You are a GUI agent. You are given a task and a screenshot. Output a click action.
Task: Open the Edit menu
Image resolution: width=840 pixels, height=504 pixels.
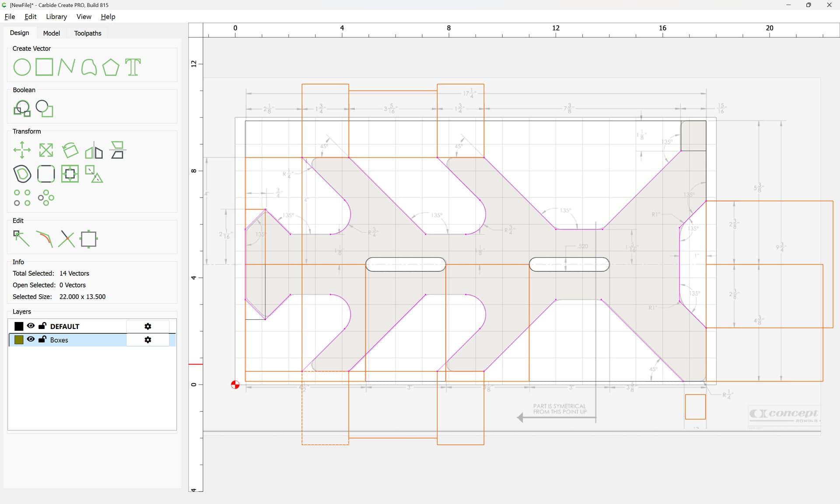click(x=31, y=17)
